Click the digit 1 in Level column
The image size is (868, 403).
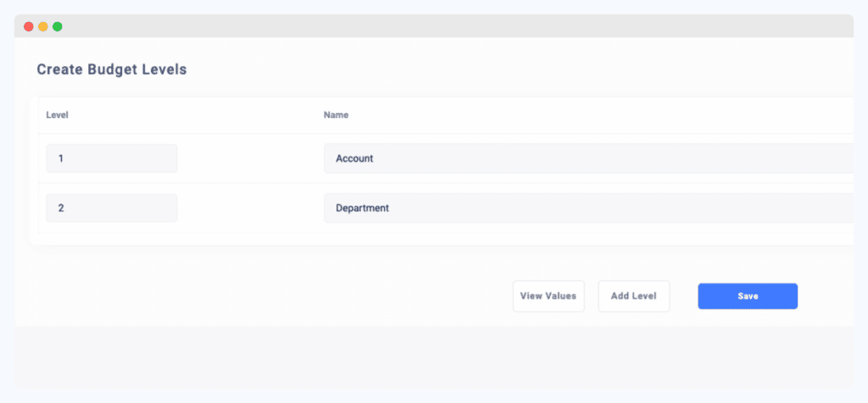coord(61,159)
